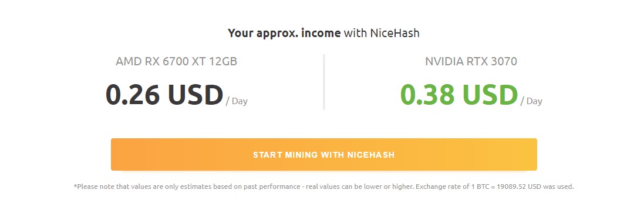Image resolution: width=644 pixels, height=213 pixels.
Task: Click the 0.26 figure for AMD income
Action: 133,94
